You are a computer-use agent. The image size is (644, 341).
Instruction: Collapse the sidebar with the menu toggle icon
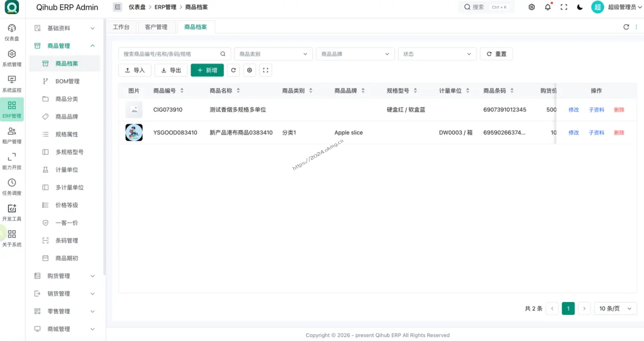(117, 7)
